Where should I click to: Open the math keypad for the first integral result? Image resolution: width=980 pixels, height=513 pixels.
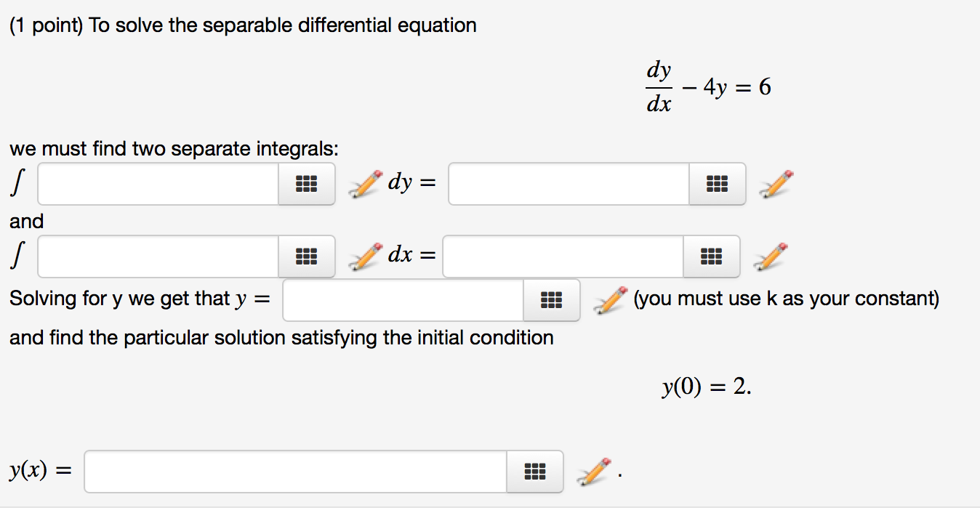[x=718, y=184]
